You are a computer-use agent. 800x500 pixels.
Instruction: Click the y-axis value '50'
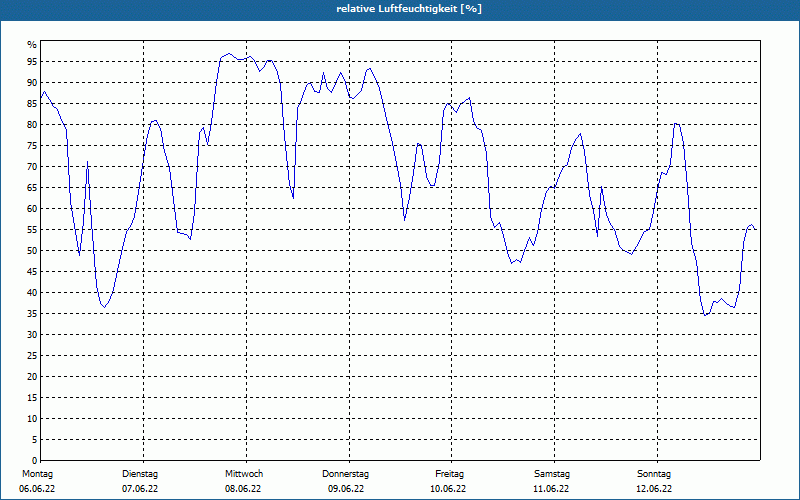(32, 251)
